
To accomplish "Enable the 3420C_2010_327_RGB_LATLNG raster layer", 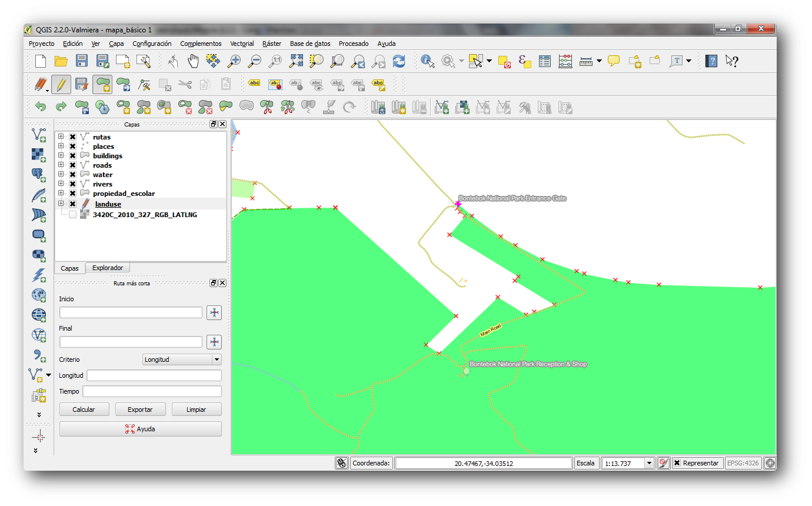I will click(72, 215).
